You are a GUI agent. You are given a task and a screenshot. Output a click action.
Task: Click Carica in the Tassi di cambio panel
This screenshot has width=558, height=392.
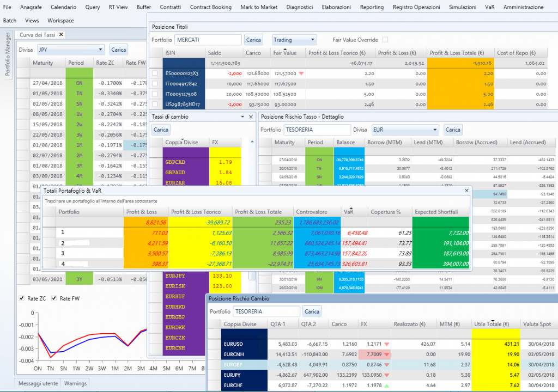pos(160,130)
